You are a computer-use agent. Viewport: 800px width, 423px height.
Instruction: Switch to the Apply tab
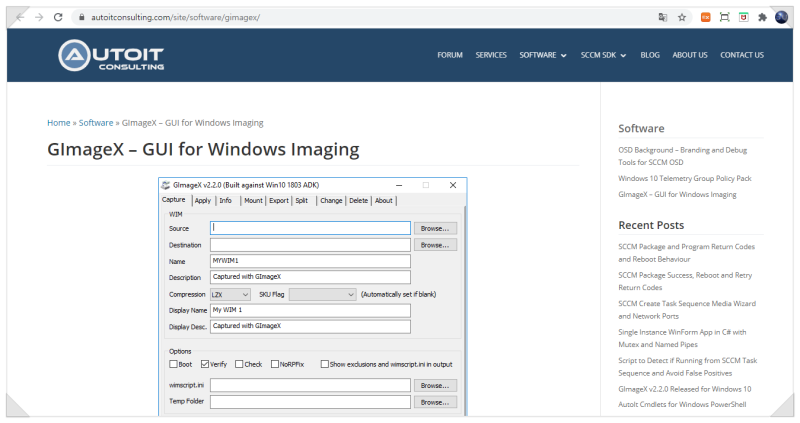pos(203,201)
